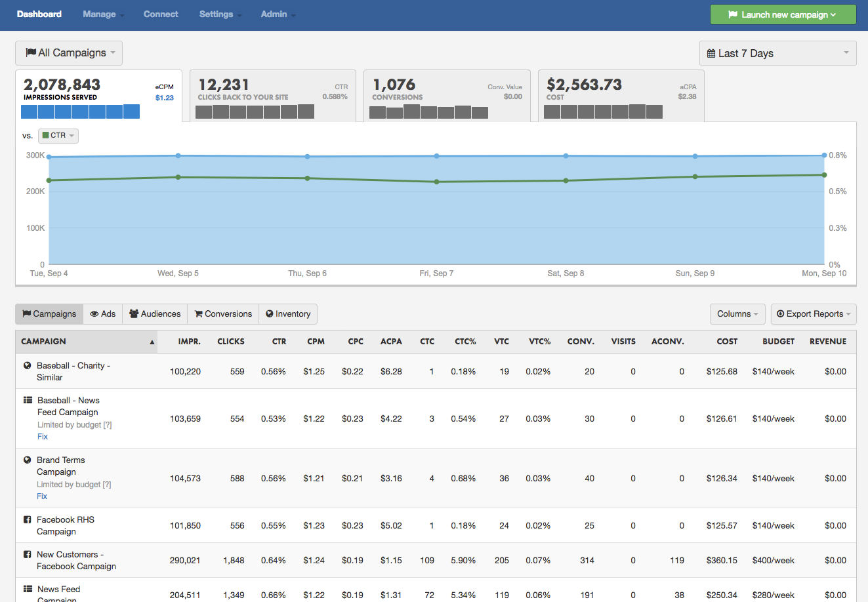The image size is (868, 602).
Task: Click blue impressions data point for Wed, Sep 5
Action: [x=178, y=155]
